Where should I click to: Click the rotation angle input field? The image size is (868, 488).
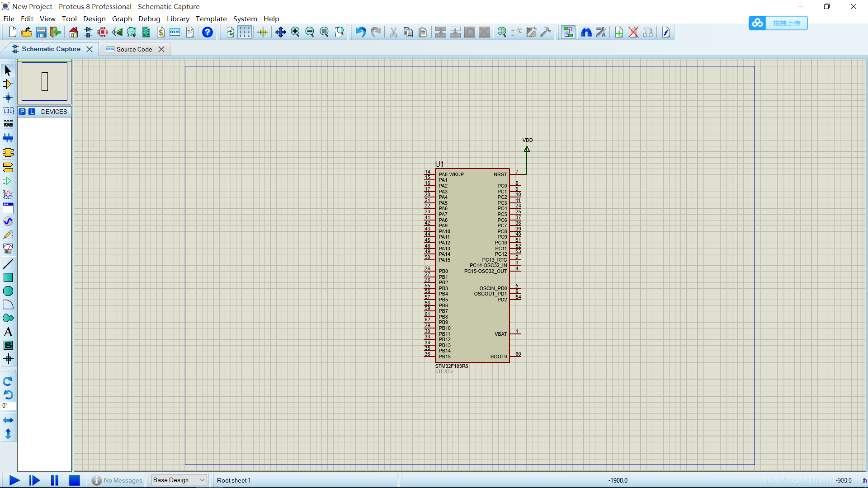9,406
